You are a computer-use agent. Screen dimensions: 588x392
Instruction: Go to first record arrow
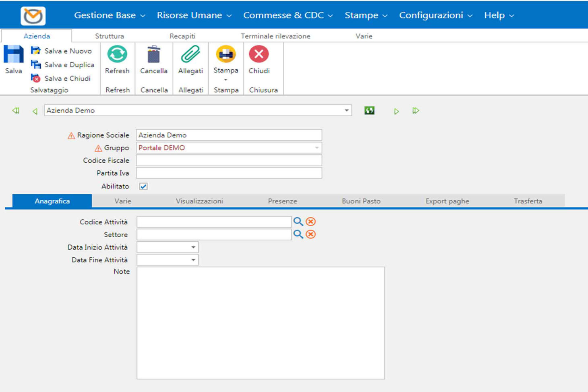coord(16,111)
